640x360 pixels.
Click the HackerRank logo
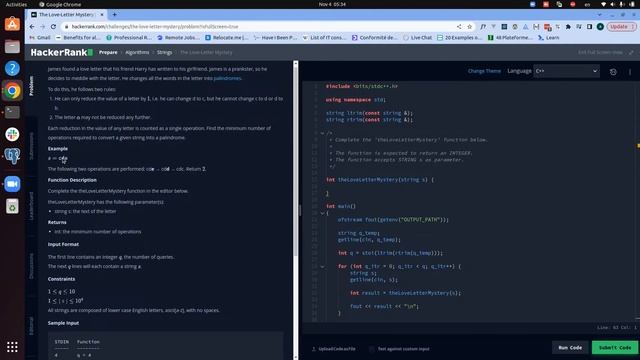(62, 52)
